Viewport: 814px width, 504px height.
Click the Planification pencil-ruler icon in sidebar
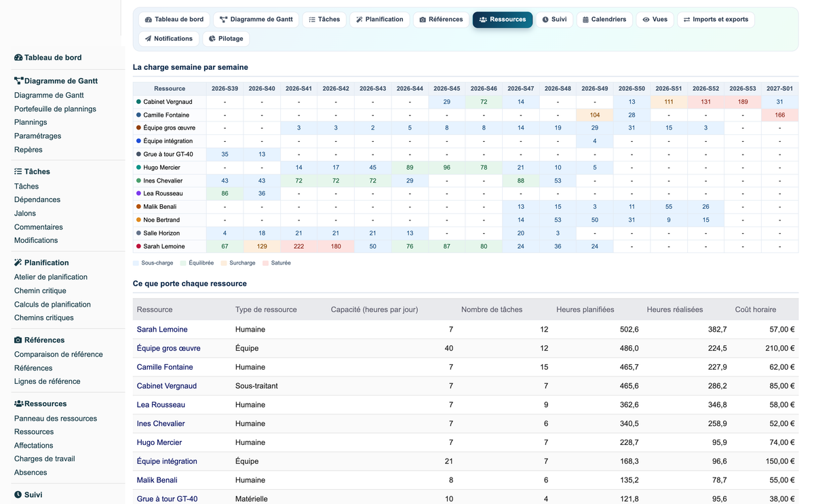click(x=18, y=263)
